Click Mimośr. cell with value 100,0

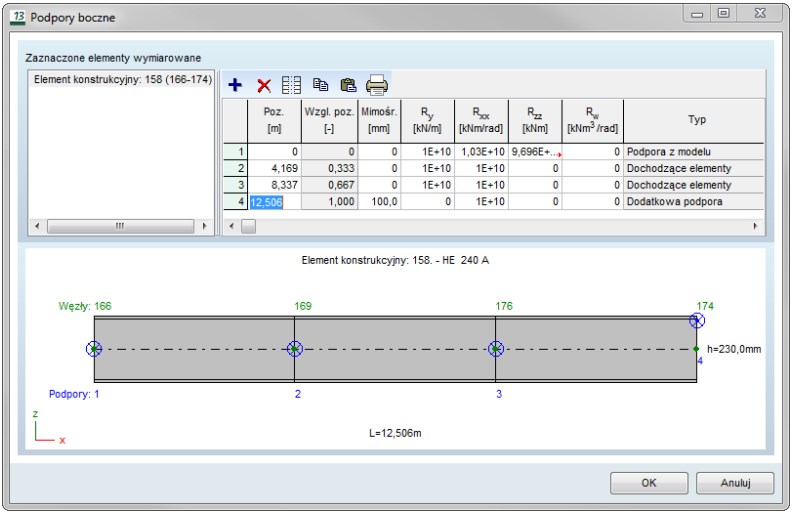379,202
